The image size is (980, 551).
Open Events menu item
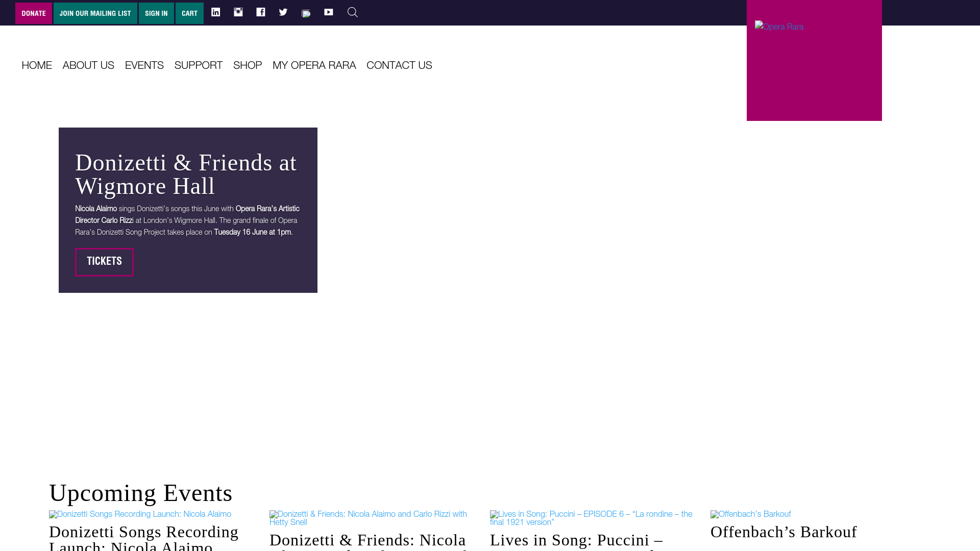coord(144,65)
